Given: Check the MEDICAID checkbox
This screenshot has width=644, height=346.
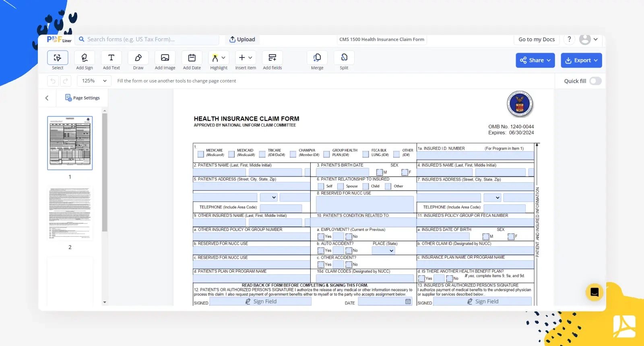Looking at the screenshot, I should (231, 154).
